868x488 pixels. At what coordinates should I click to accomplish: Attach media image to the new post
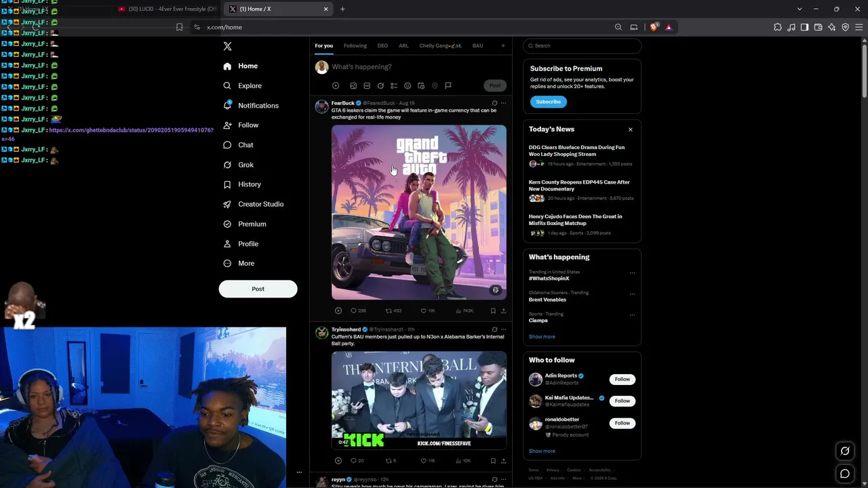pos(353,86)
